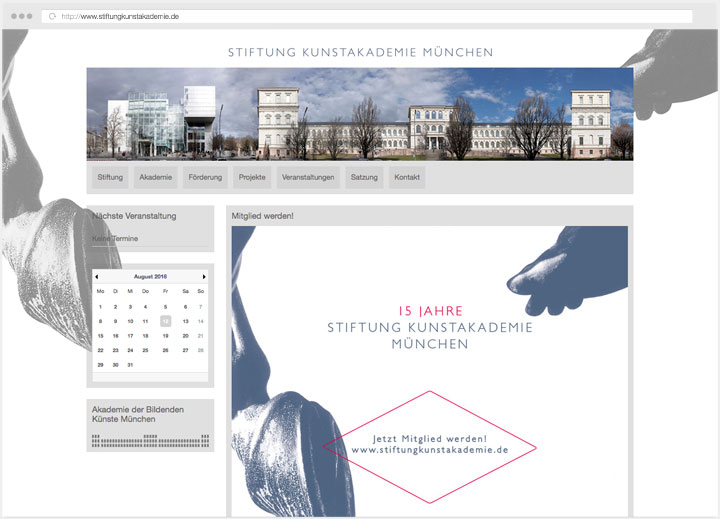Open the Satzung menu item

[364, 177]
